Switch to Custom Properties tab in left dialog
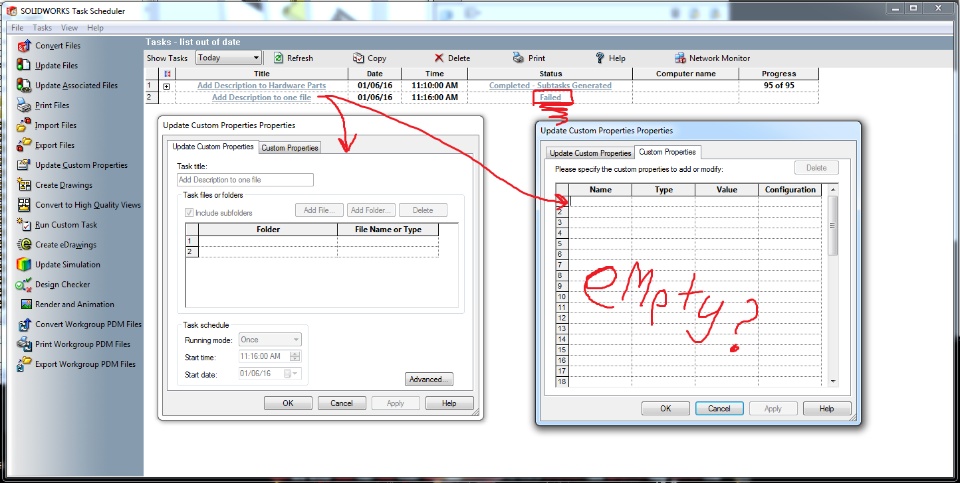The image size is (960, 483). (x=290, y=148)
